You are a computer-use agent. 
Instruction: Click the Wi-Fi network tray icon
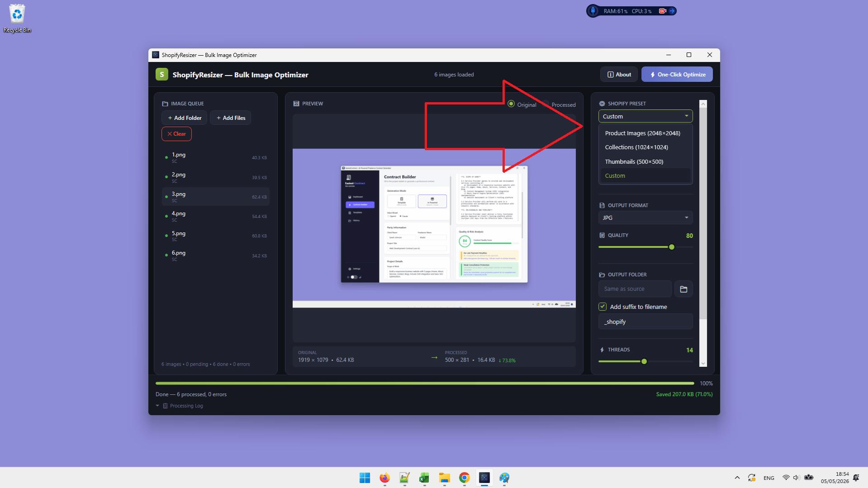click(786, 478)
